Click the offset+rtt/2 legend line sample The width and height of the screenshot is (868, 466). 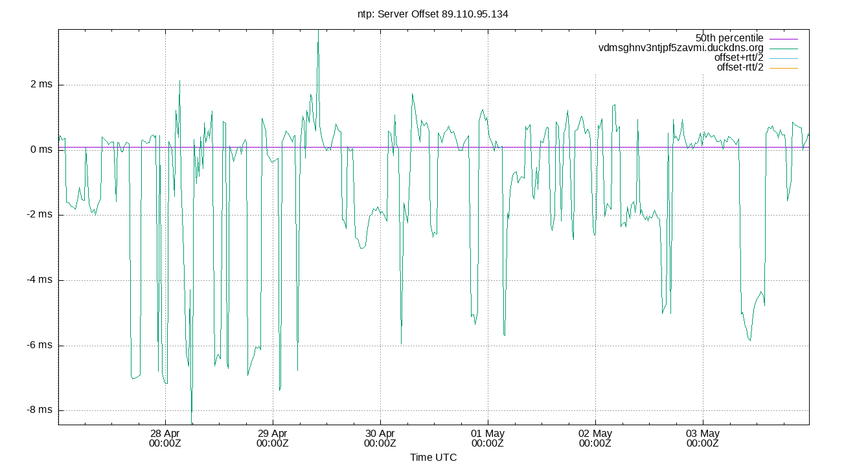[783, 58]
